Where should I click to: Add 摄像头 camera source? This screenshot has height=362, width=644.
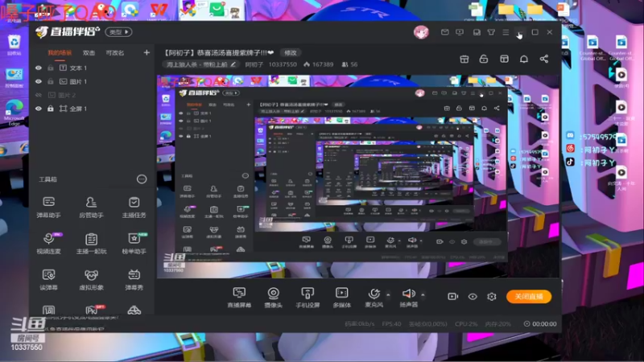(x=273, y=297)
